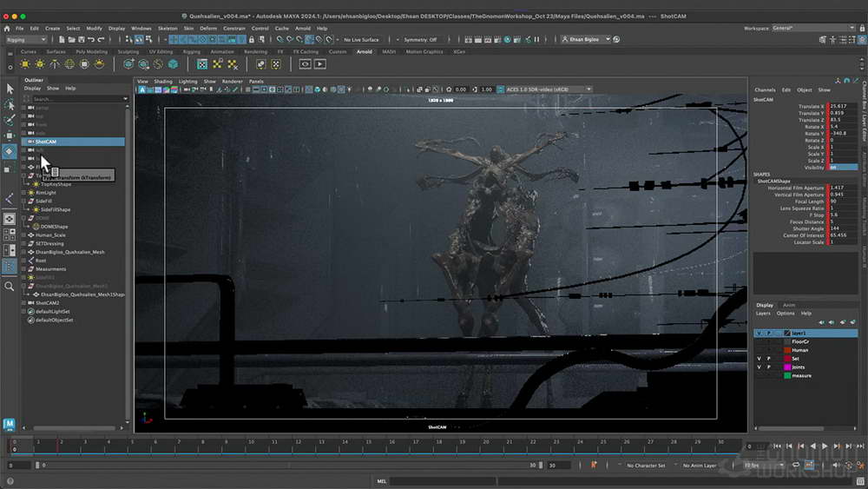Activate the Lasso select tool
Screen dimensions: 868x489
point(10,104)
